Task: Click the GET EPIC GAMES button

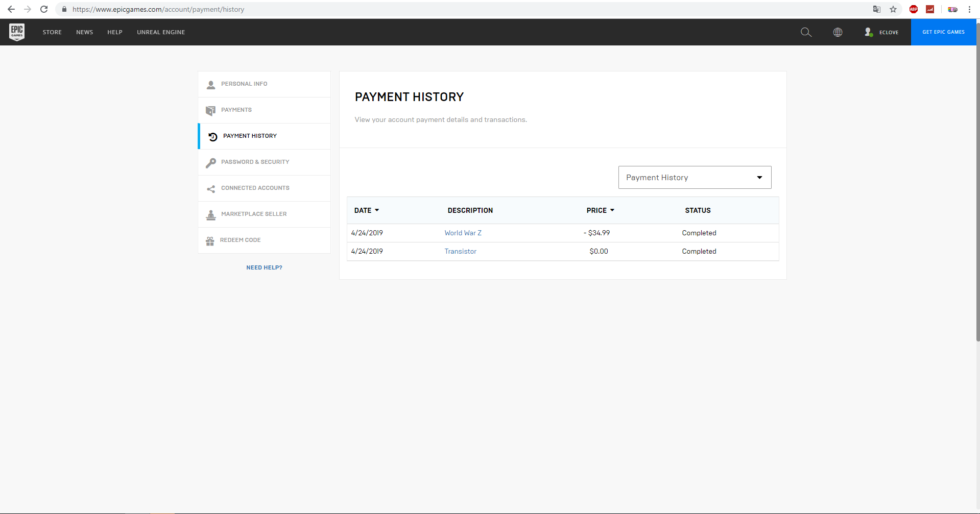Action: click(943, 32)
